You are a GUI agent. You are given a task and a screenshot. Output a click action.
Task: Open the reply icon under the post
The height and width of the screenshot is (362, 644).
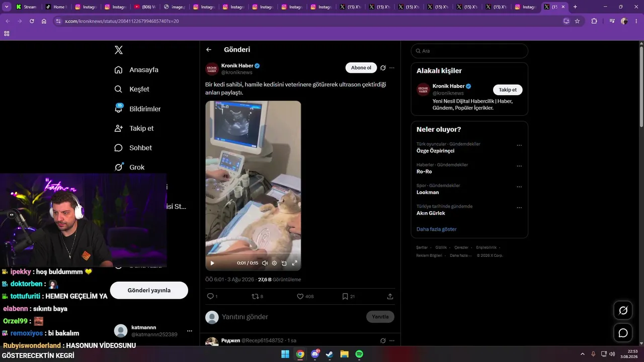(x=210, y=296)
